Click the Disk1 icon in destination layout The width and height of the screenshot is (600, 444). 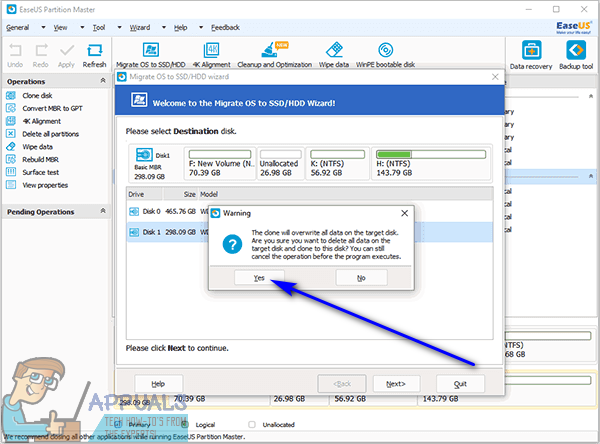144,155
